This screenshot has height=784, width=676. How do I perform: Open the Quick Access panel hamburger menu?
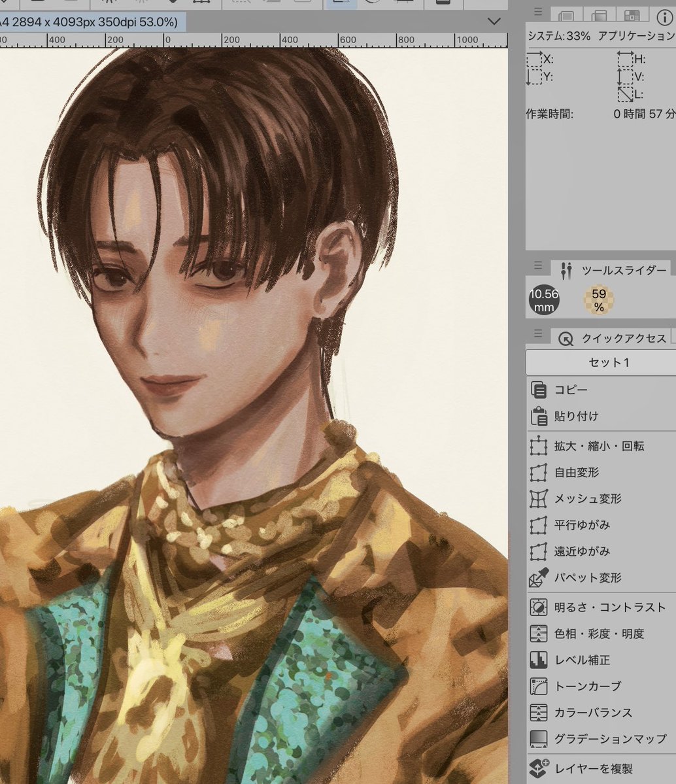(x=538, y=333)
